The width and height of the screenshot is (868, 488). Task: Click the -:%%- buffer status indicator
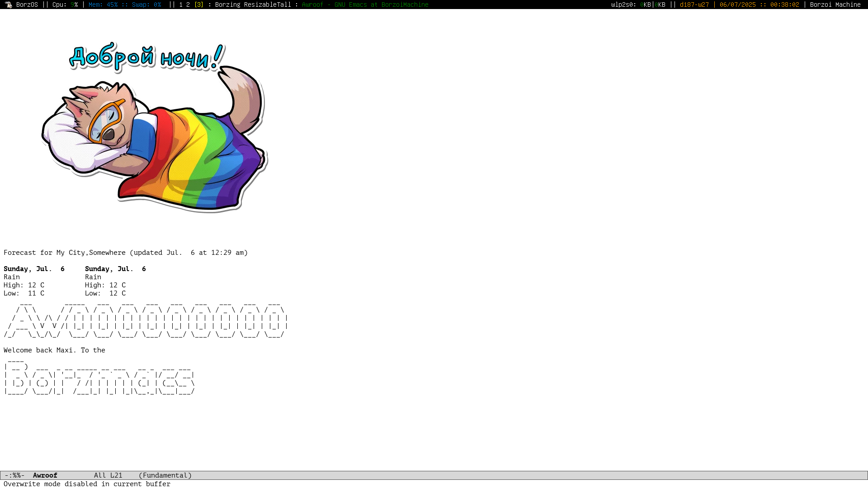pos(14,475)
